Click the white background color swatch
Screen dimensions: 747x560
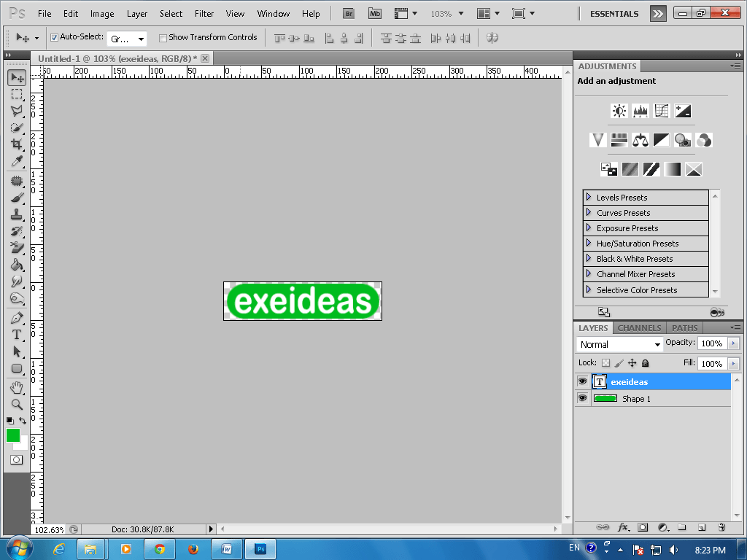pyautogui.click(x=23, y=446)
